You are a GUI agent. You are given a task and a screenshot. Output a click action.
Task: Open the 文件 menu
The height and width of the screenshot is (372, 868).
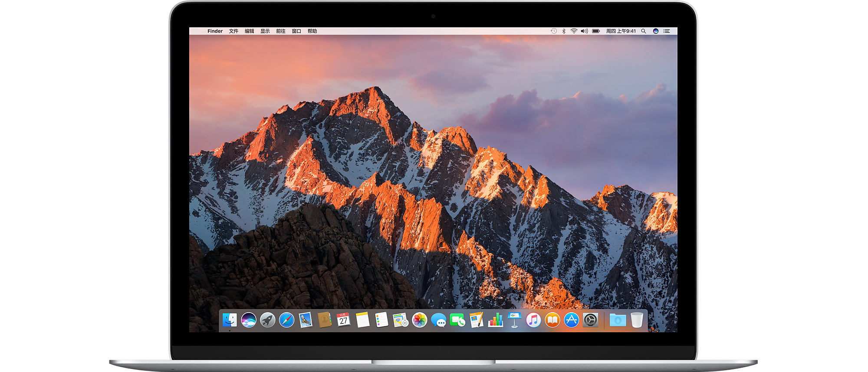234,31
